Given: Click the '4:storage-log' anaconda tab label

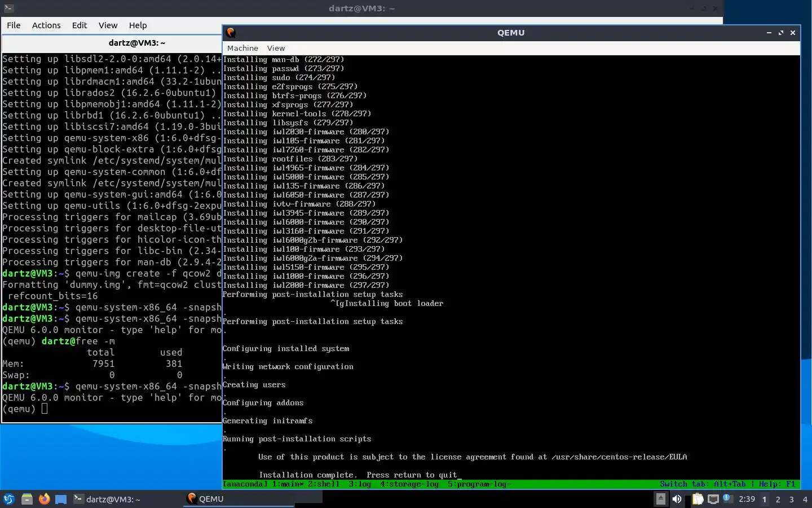Looking at the screenshot, I should coord(409,484).
